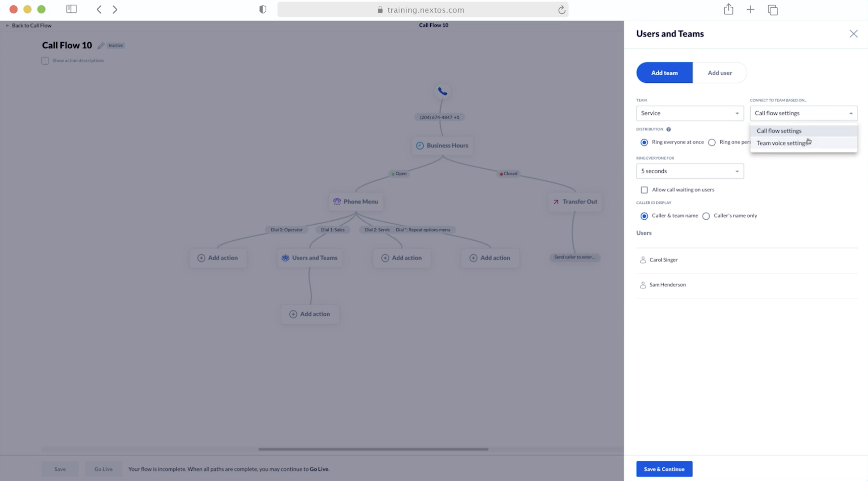Click the Inactive status label badge
Image resolution: width=868 pixels, height=481 pixels.
(x=115, y=45)
